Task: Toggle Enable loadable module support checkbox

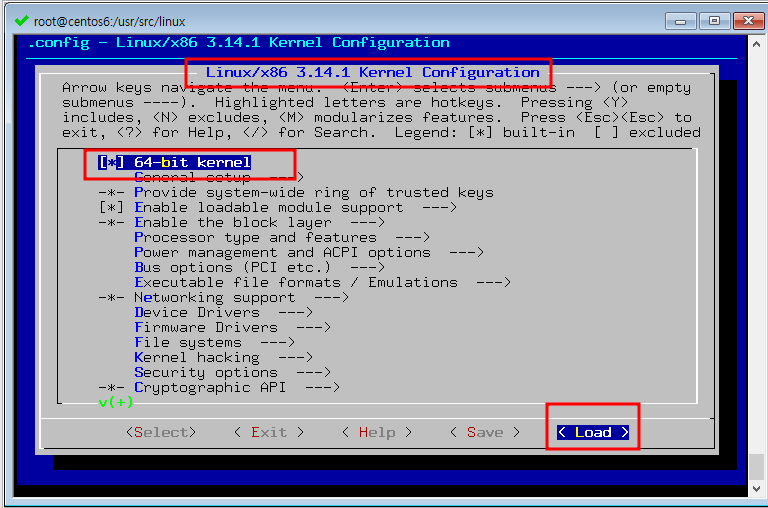Action: (x=111, y=207)
